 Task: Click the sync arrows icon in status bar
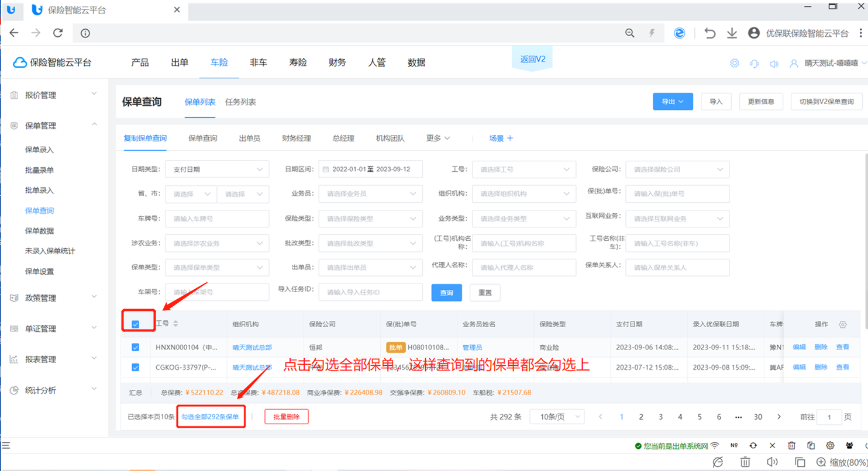(753, 445)
